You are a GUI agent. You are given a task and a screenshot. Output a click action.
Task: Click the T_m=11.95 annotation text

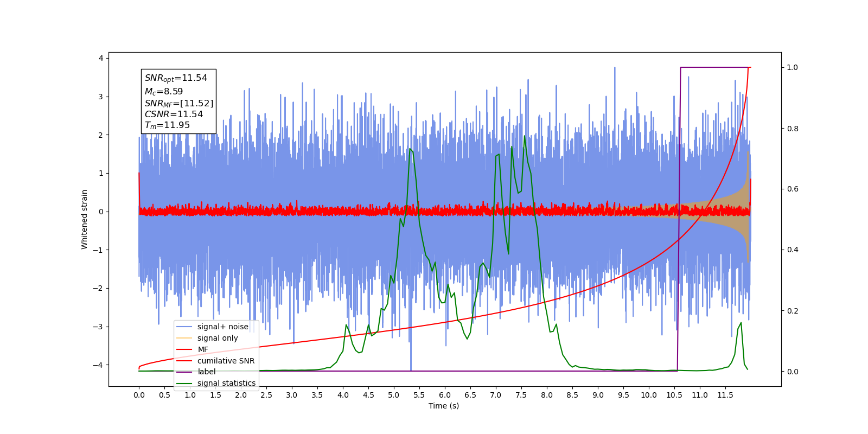[167, 125]
